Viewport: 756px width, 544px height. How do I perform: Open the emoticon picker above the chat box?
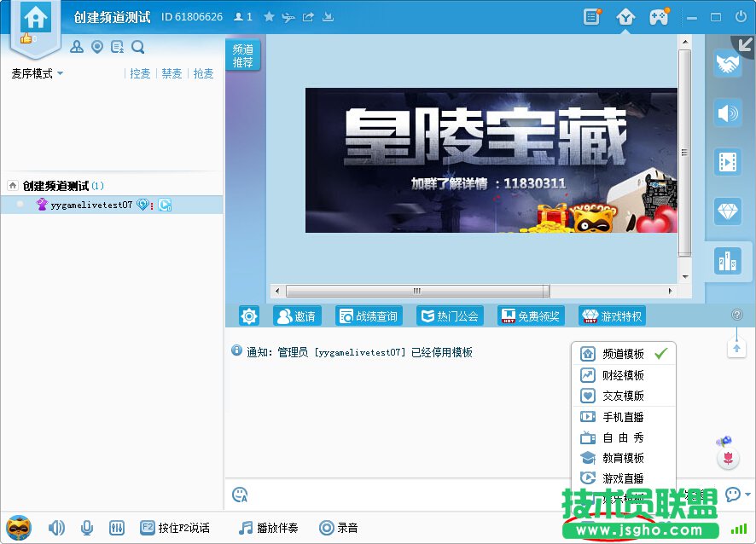[x=240, y=495]
